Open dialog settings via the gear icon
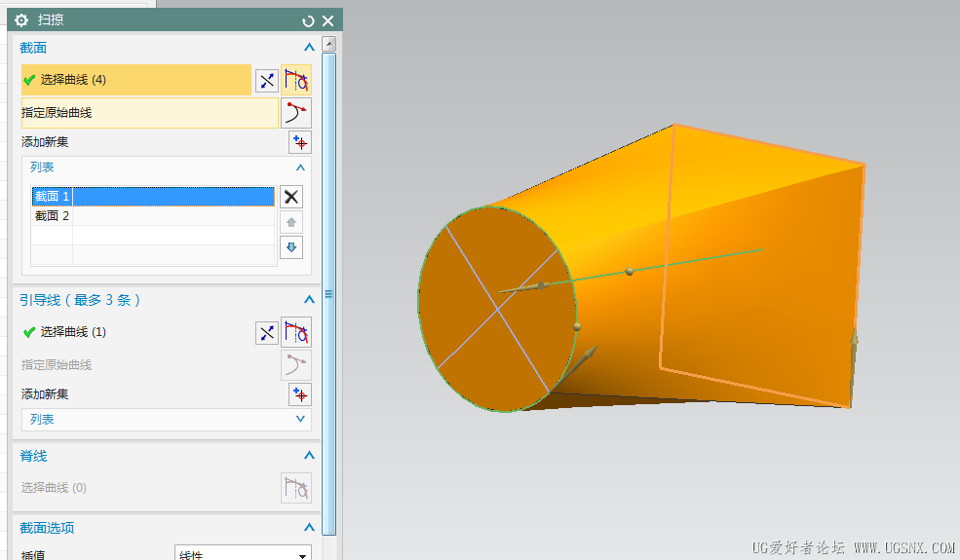 point(21,20)
